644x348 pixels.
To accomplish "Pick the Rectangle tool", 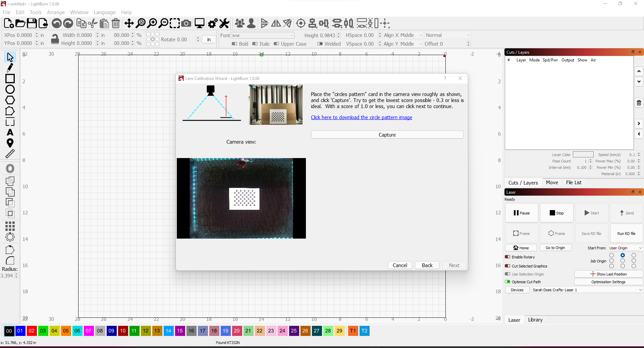I will (10, 79).
